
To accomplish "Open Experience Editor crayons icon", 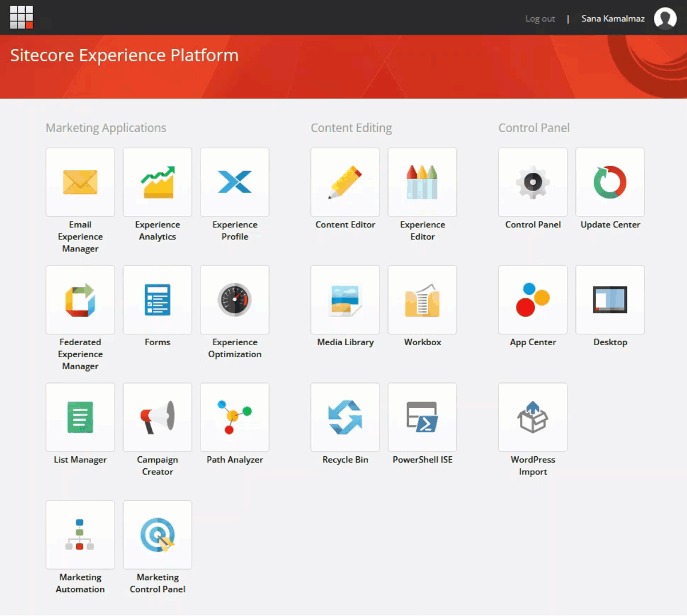I will point(423,182).
